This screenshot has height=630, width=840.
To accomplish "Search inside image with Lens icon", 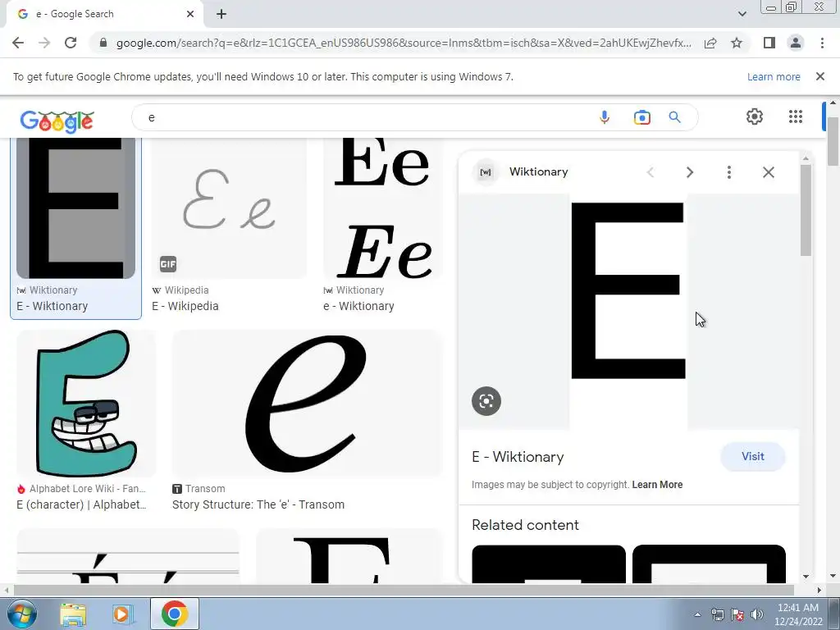I will pyautogui.click(x=486, y=400).
